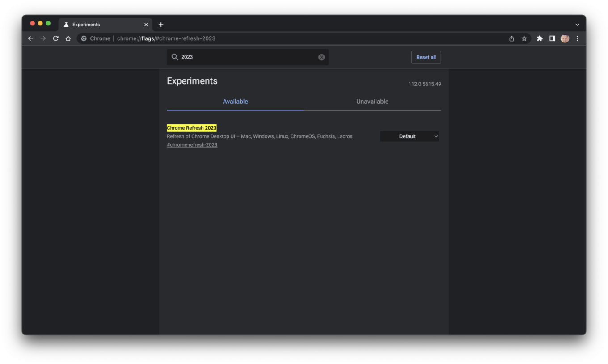Click the Chrome site info icon
Screen dimensions: 608x364
click(84, 38)
